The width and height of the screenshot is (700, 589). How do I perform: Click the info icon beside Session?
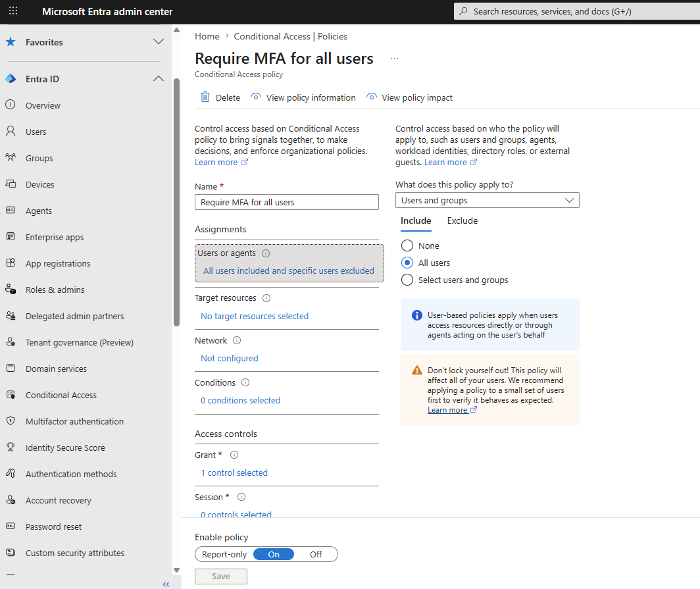pyautogui.click(x=241, y=497)
